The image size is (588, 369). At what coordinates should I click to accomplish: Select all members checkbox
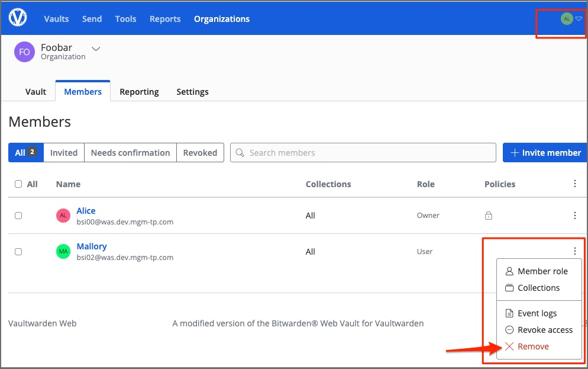click(x=18, y=184)
